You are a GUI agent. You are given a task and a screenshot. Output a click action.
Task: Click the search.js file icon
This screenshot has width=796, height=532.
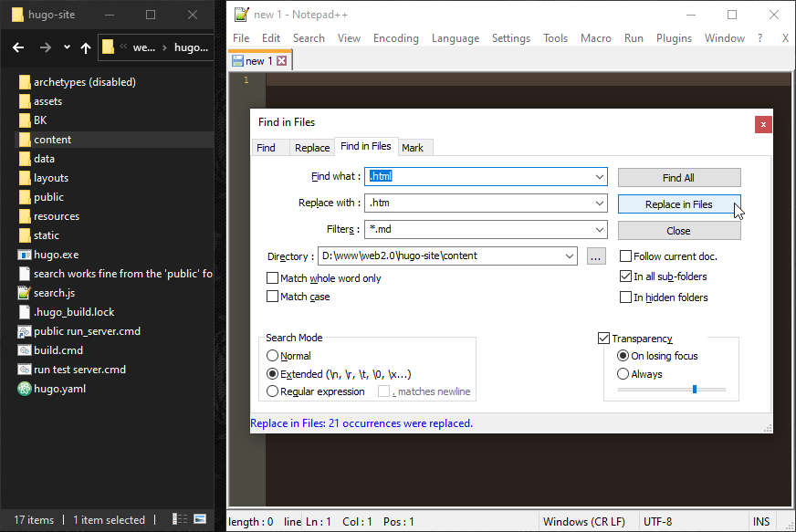pyautogui.click(x=25, y=293)
